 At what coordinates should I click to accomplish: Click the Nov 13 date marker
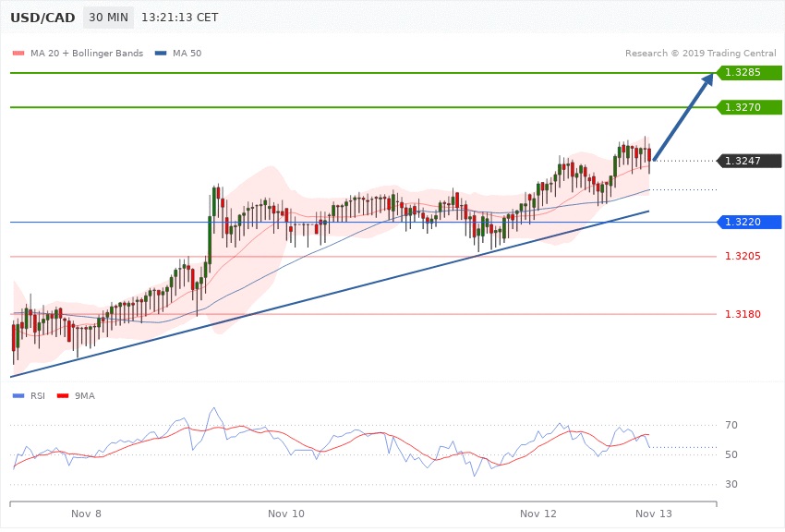tap(654, 513)
